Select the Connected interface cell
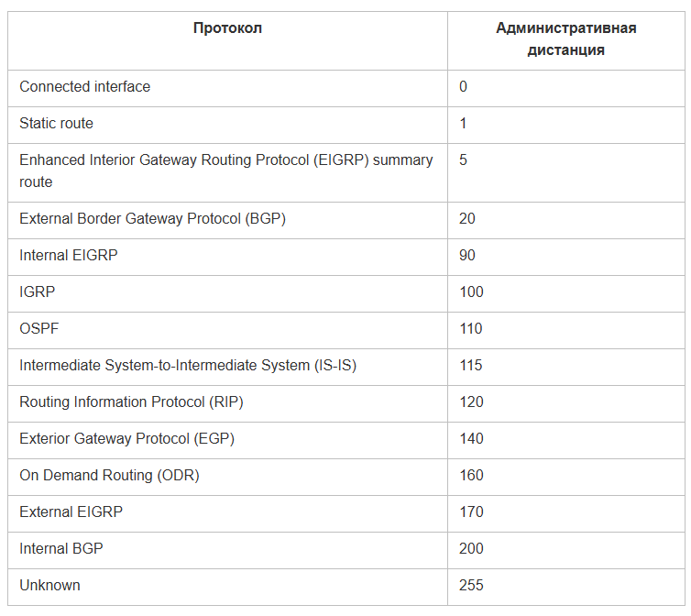 tap(85, 87)
